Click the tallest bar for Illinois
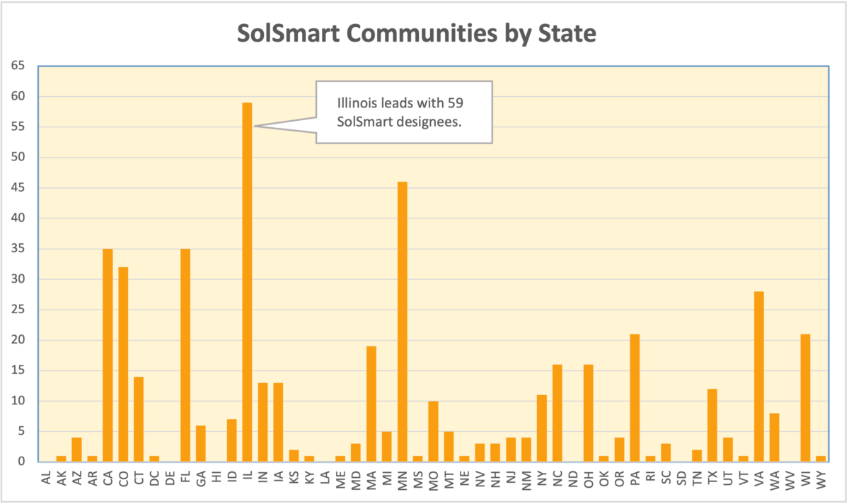Screen dimensions: 849x504 pyautogui.click(x=248, y=283)
